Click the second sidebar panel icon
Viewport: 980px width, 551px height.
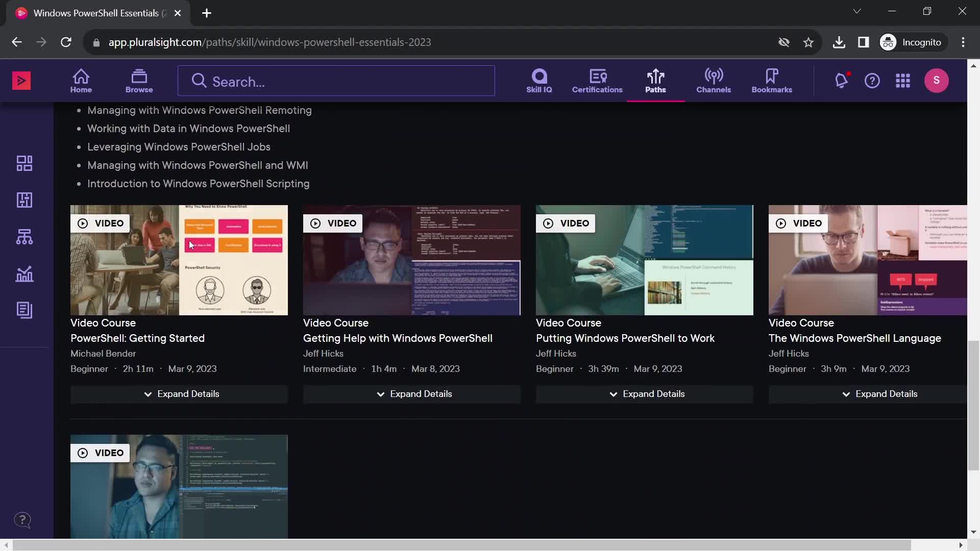click(x=24, y=200)
